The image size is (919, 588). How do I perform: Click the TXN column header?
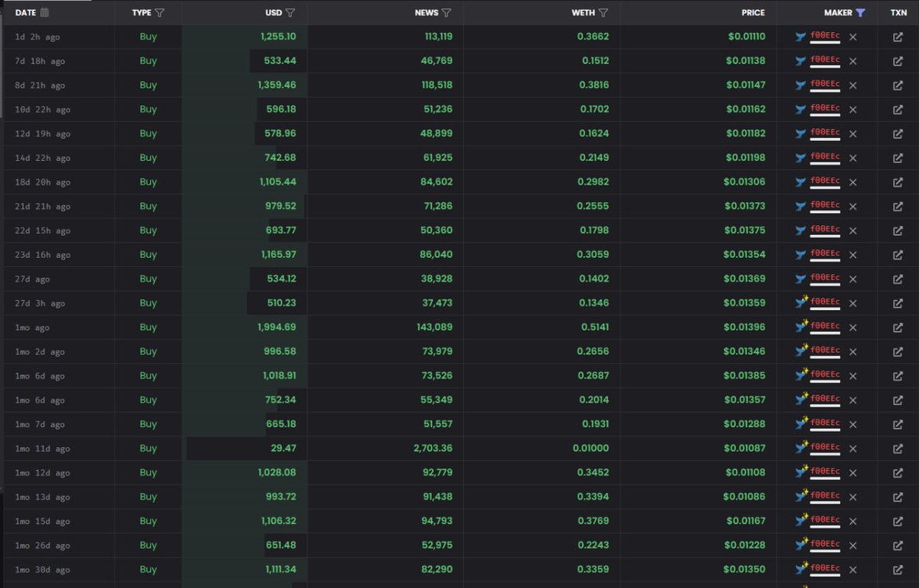(898, 12)
